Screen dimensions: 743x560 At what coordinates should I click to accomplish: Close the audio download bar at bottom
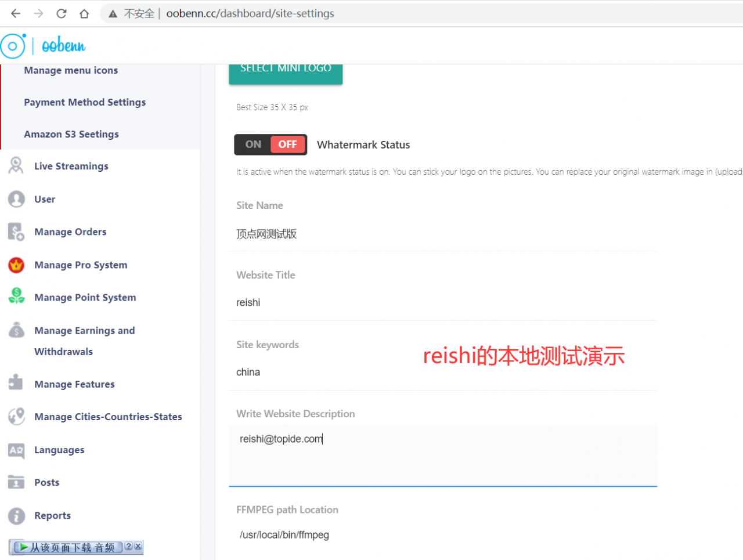(138, 546)
